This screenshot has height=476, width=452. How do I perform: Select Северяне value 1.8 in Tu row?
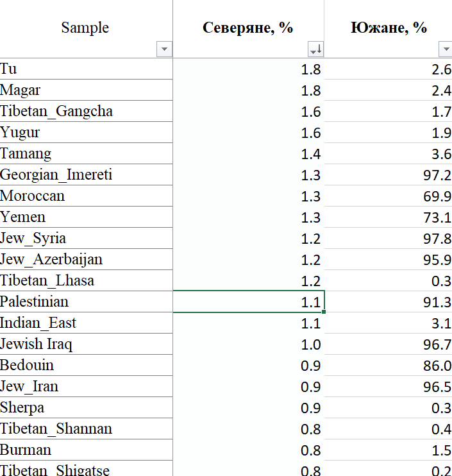point(249,69)
